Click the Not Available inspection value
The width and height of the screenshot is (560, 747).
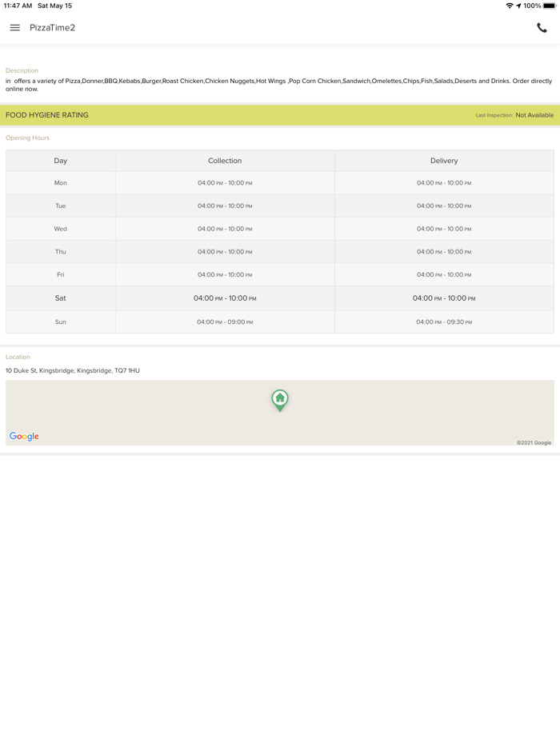[x=534, y=115]
